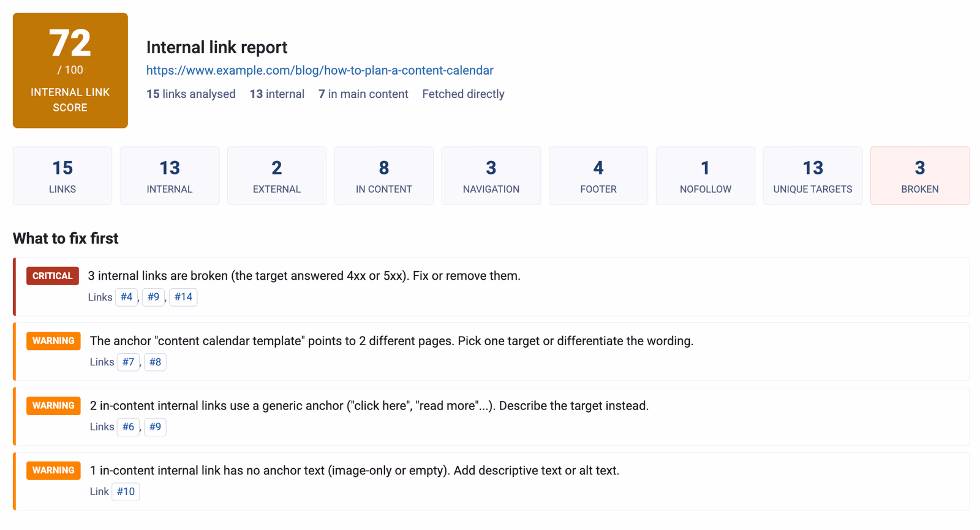The width and height of the screenshot is (980, 530).
Task: Click the "Fetched directly" text
Action: (463, 94)
